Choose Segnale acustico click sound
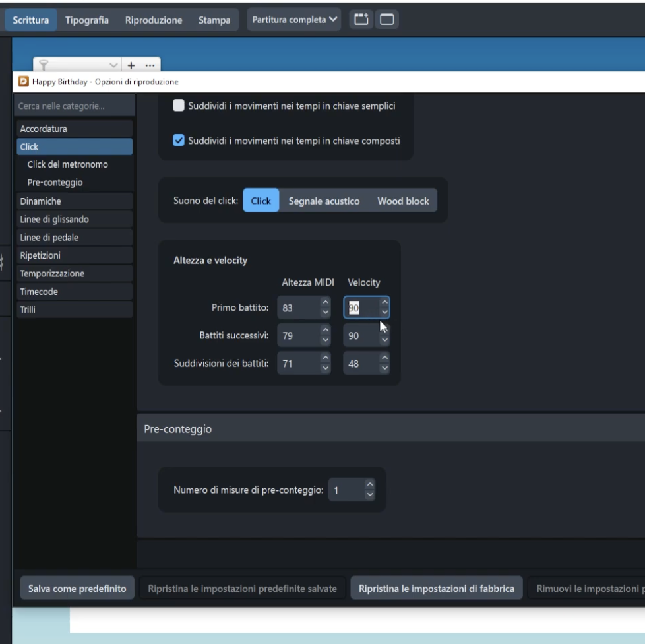The width and height of the screenshot is (645, 644). pos(324,201)
